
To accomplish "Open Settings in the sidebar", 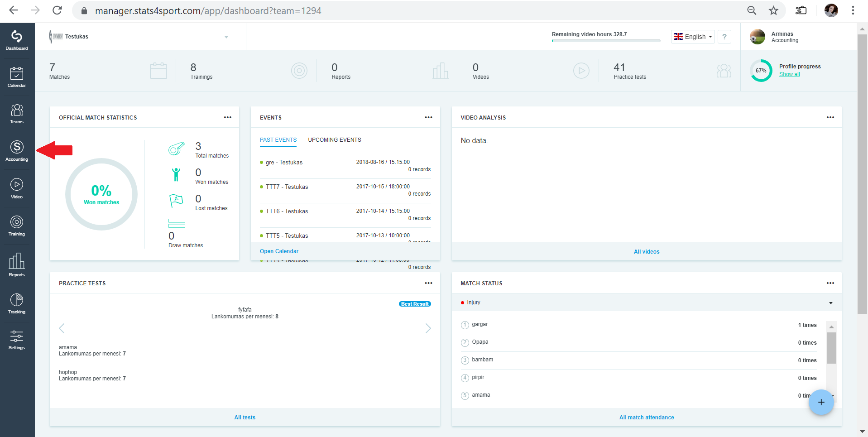I will tap(17, 340).
